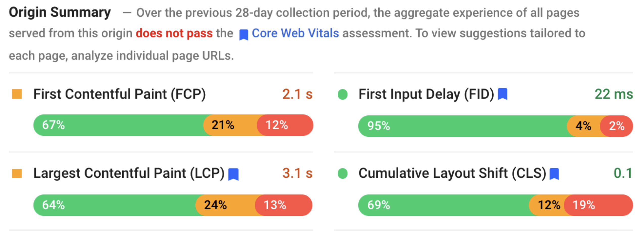
Task: Click the First Contentful Paint (FCP) label
Action: [120, 94]
